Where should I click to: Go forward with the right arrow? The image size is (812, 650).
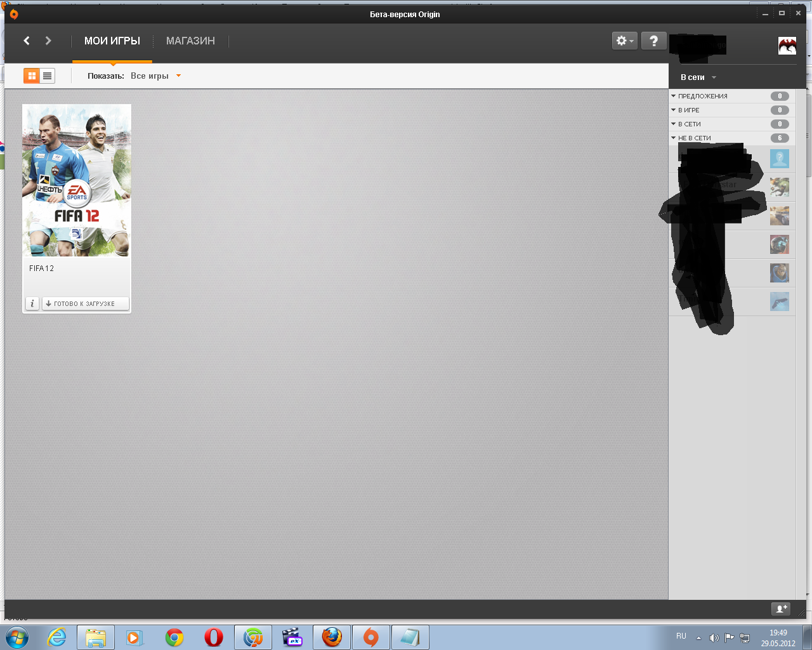pos(48,41)
